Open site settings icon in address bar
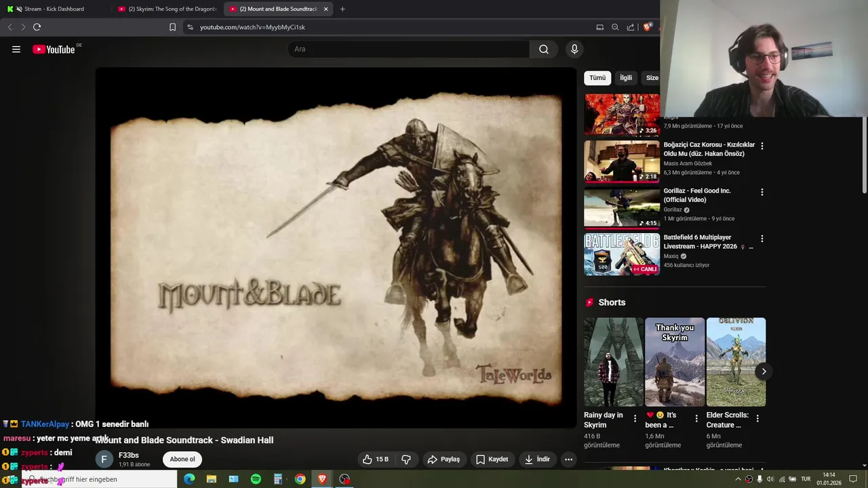The width and height of the screenshot is (868, 488). click(190, 27)
